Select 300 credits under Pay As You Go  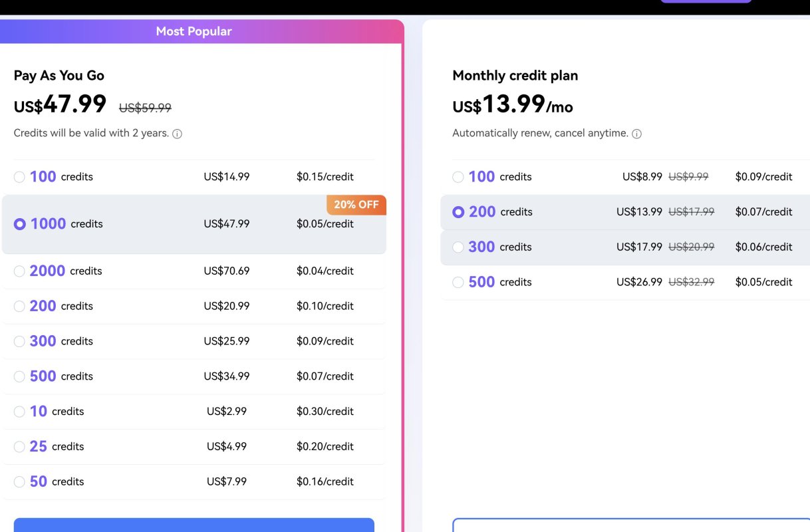tap(19, 341)
